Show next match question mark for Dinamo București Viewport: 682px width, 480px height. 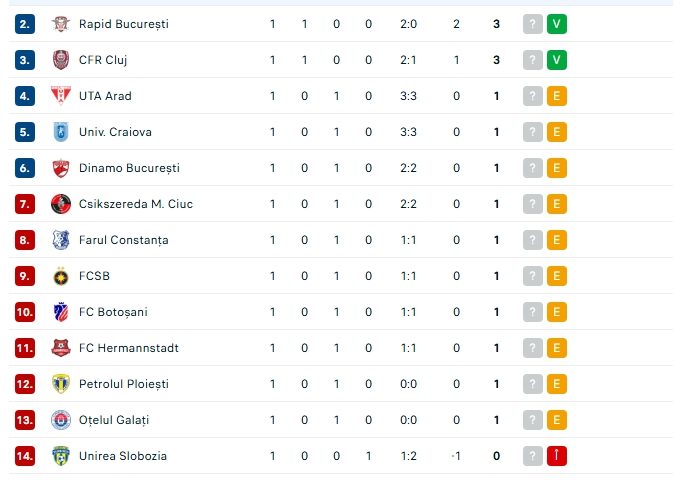[532, 168]
